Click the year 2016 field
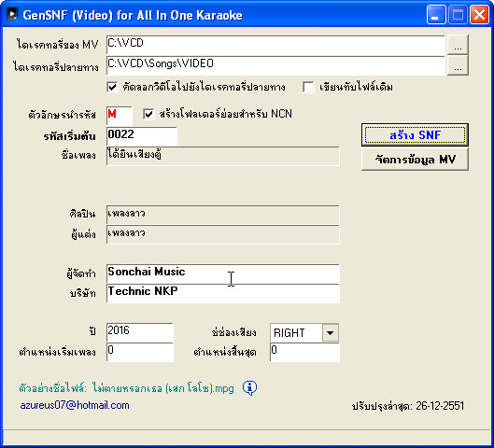This screenshot has width=494, height=448. (x=140, y=332)
